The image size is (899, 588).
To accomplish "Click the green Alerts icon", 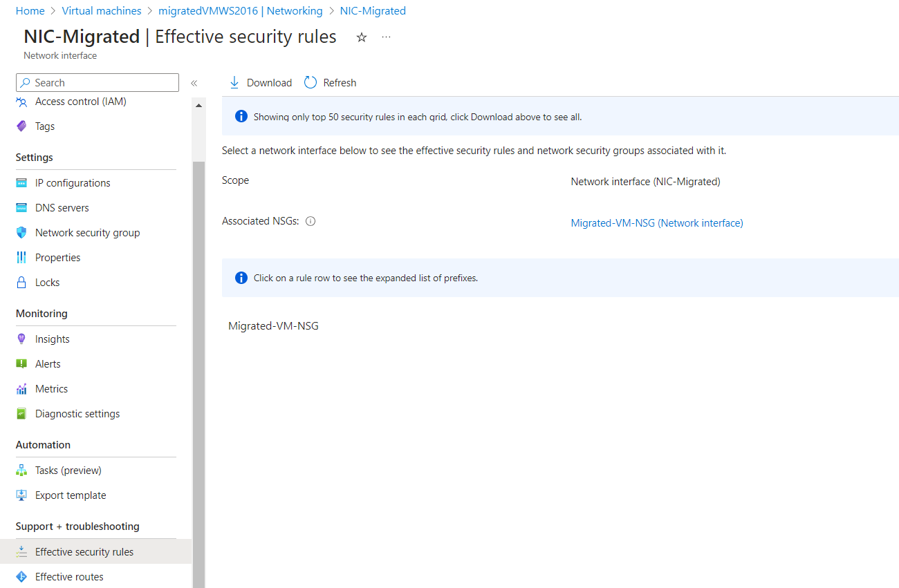I will [21, 364].
